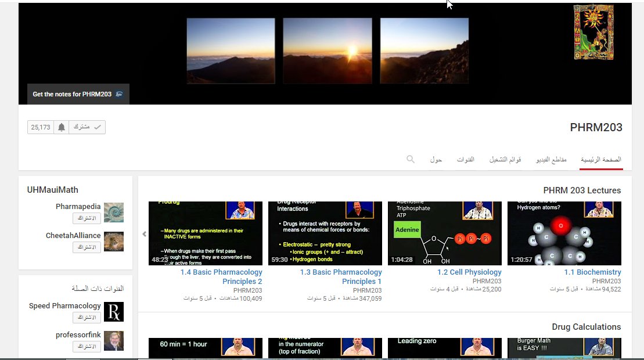Click the 60 min = 1 hour thumbnail
This screenshot has height=360, width=644.
pyautogui.click(x=206, y=348)
